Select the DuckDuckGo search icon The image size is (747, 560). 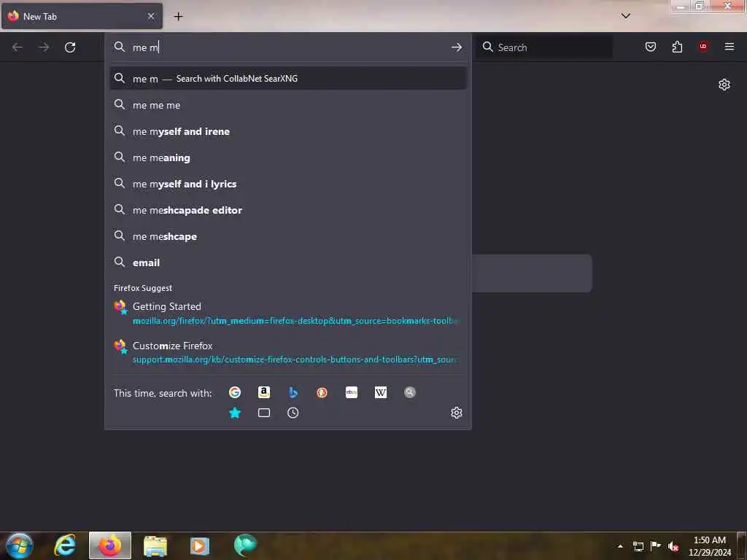click(x=322, y=392)
